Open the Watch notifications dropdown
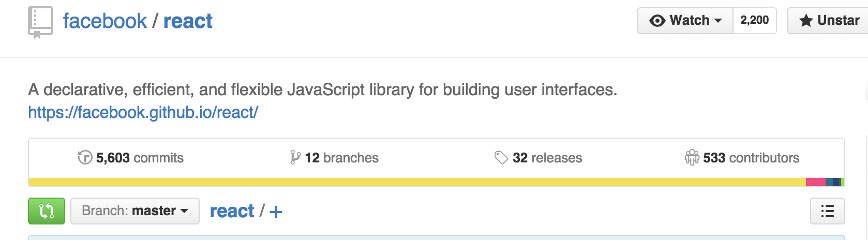The width and height of the screenshot is (868, 240). tap(685, 21)
